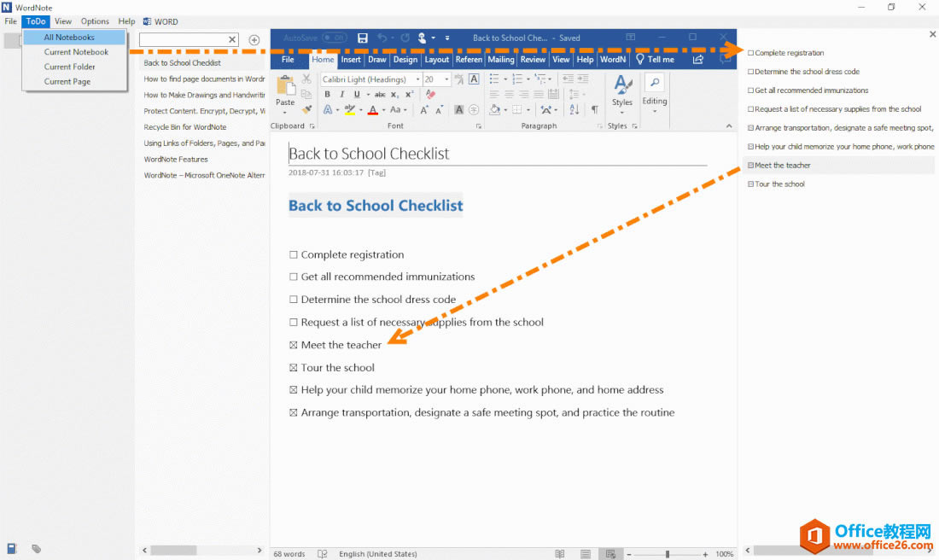Click the Save icon in Word title bar

pyautogui.click(x=363, y=38)
